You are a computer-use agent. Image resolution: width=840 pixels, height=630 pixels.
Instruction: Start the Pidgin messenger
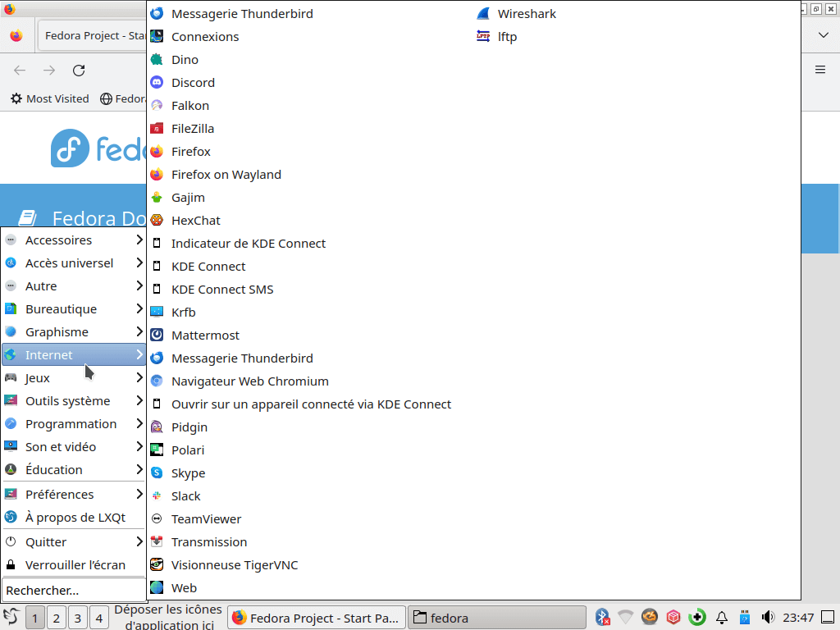(178, 427)
